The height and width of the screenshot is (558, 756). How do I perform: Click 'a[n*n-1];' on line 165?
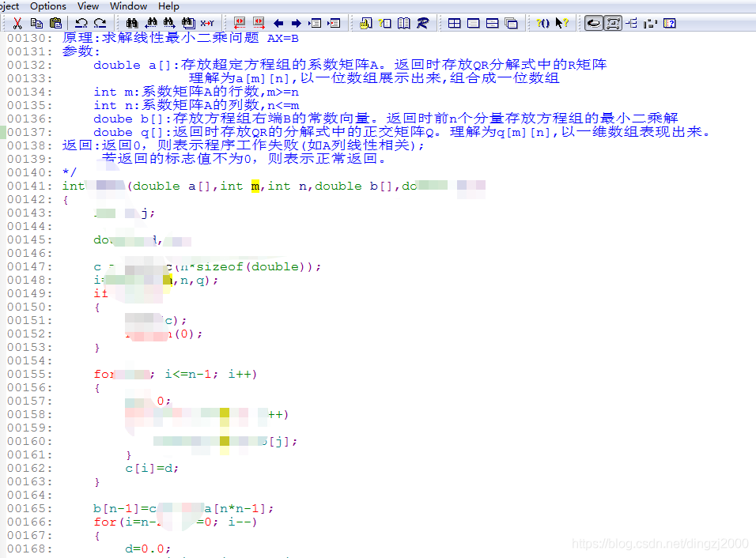[239, 508]
